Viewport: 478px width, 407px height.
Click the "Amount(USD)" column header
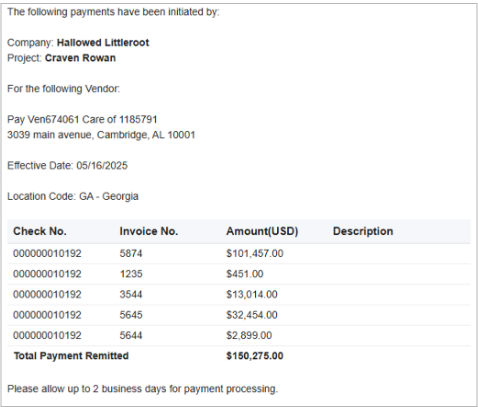[262, 231]
